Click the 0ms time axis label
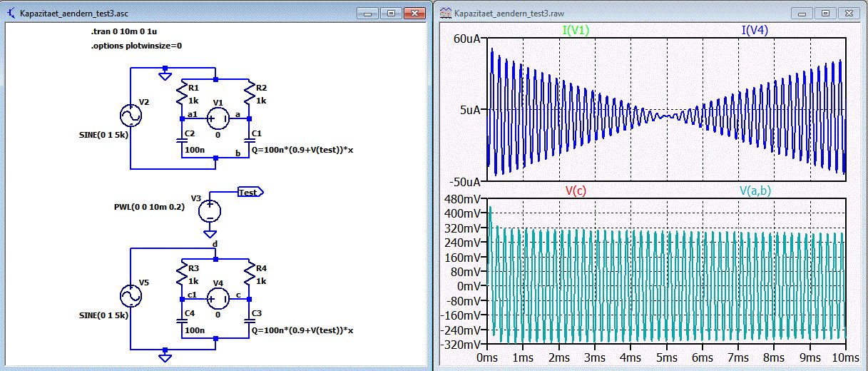Image resolution: width=868 pixels, height=371 pixels. tap(486, 357)
